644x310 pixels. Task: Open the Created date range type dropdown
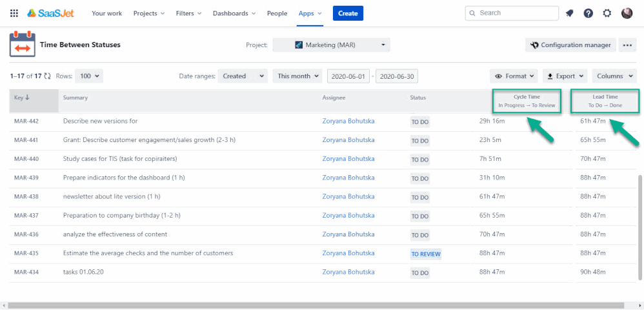(x=243, y=76)
